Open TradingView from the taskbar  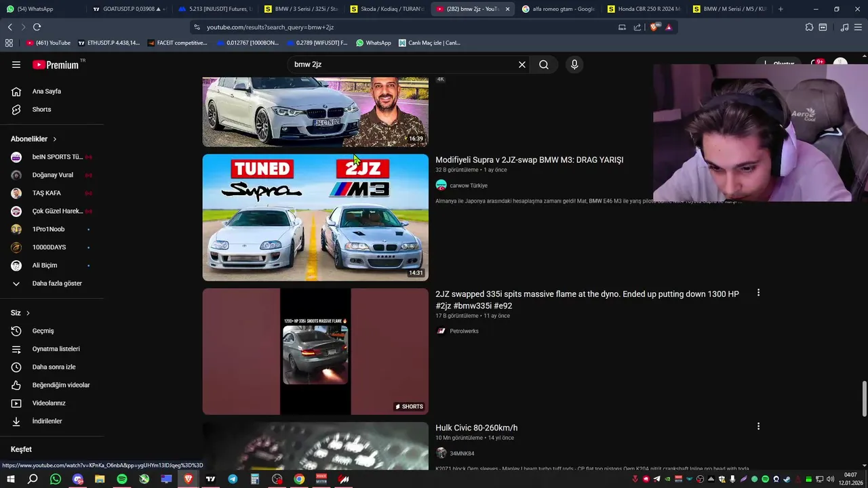pos(210,479)
